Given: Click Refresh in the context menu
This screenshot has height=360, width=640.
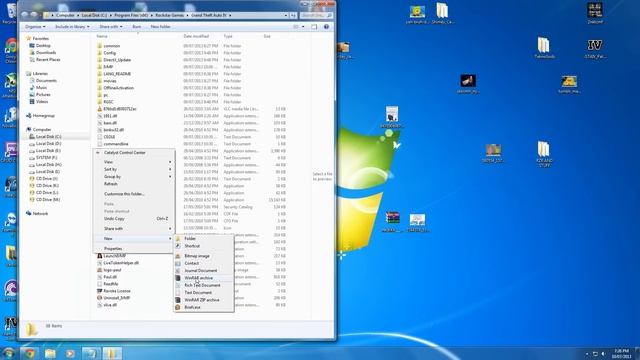Looking at the screenshot, I should (134, 184).
